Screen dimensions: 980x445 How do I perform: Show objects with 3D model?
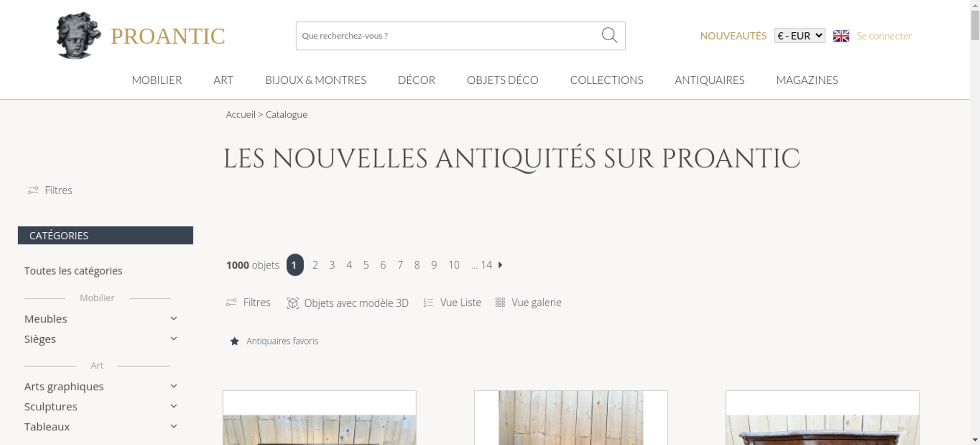[x=347, y=303]
